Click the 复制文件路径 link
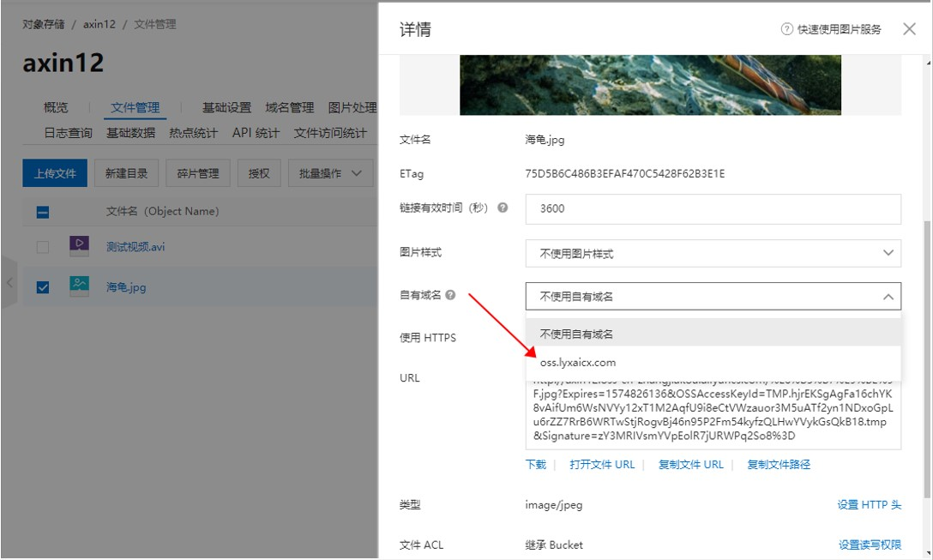The width and height of the screenshot is (933, 560). pos(779,464)
